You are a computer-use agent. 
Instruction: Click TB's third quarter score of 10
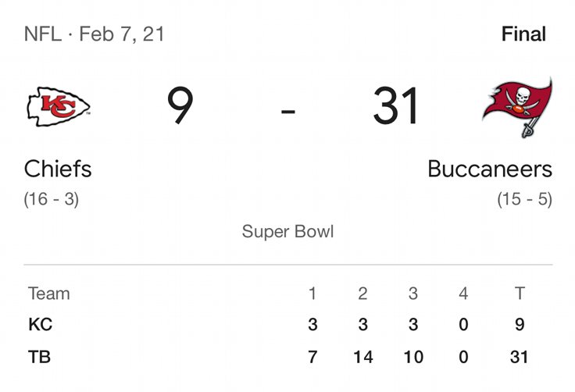pyautogui.click(x=413, y=357)
